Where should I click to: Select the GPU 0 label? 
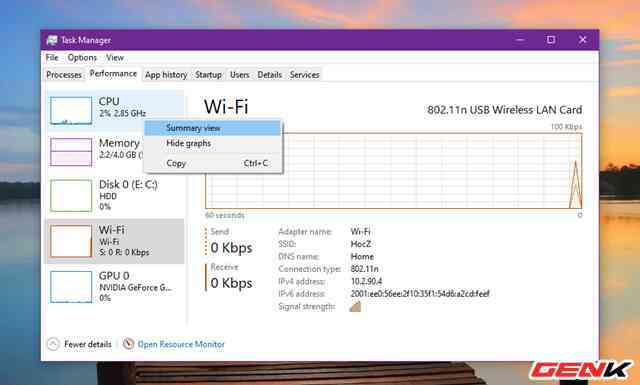pyautogui.click(x=114, y=276)
